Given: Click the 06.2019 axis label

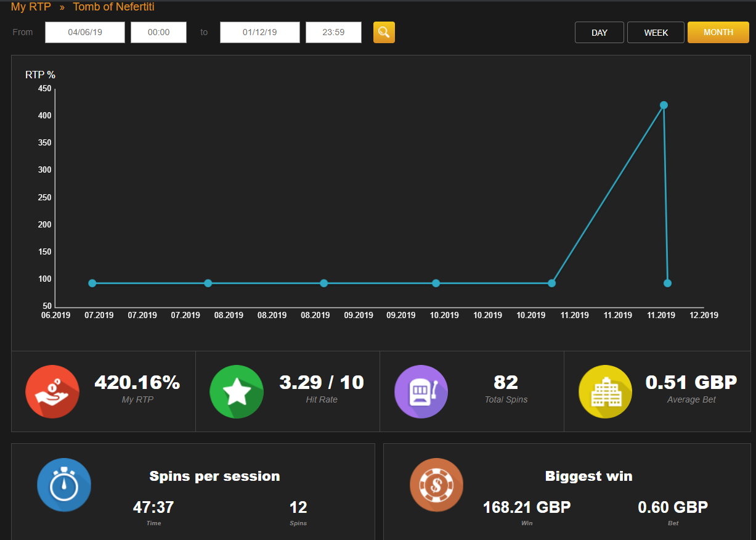Looking at the screenshot, I should click(55, 315).
